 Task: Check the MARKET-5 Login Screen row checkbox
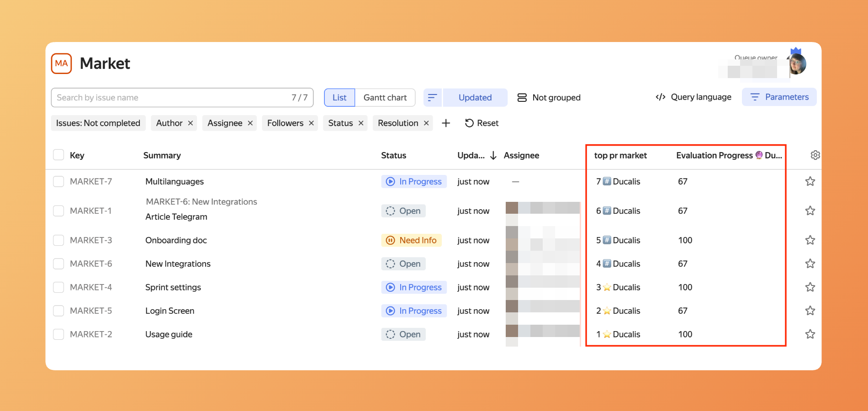point(58,311)
